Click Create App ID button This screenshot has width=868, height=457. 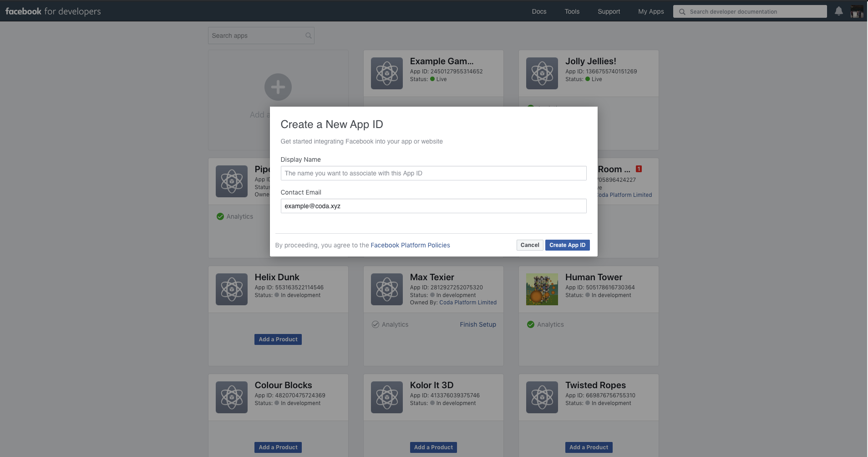[x=567, y=245]
